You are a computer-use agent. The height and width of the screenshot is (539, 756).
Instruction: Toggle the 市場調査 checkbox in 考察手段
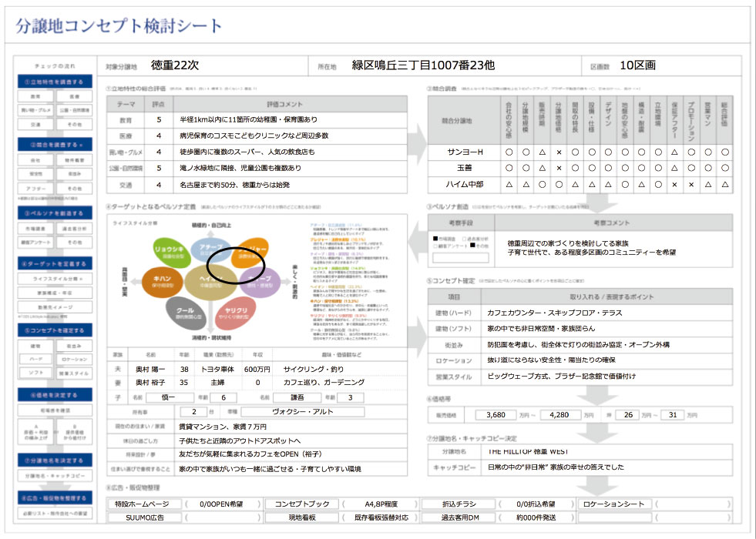pyautogui.click(x=435, y=239)
